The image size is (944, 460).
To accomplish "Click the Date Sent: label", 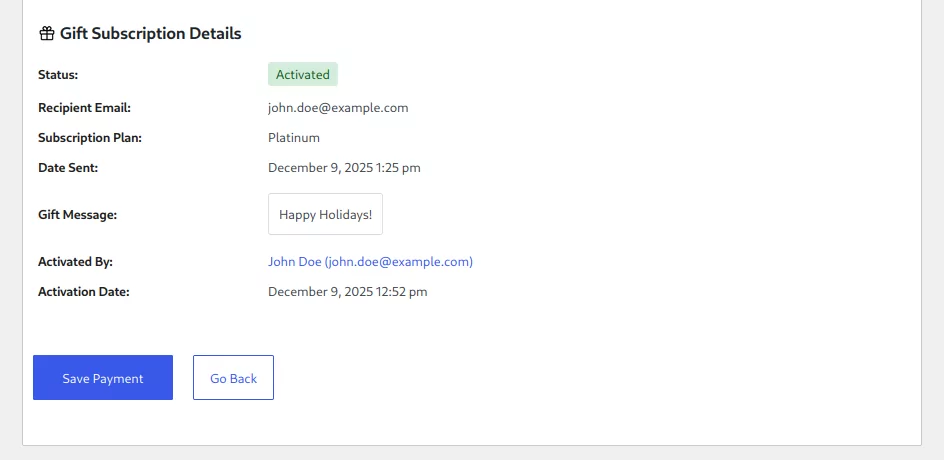I will pos(68,168).
